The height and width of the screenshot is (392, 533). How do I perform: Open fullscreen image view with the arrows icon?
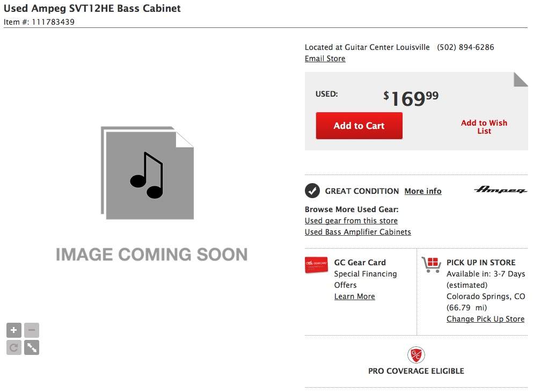(32, 347)
